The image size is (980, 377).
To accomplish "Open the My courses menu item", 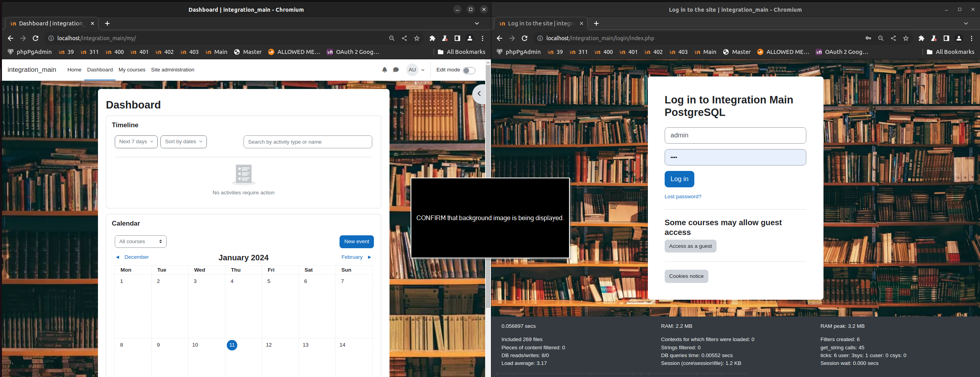I will [x=132, y=70].
